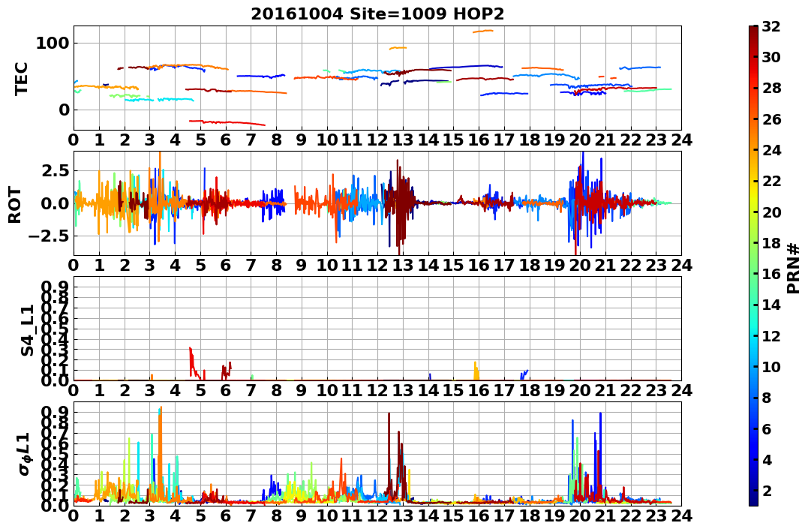Click the ROT y-axis label
This screenshot has height=532, width=808.
14,205
